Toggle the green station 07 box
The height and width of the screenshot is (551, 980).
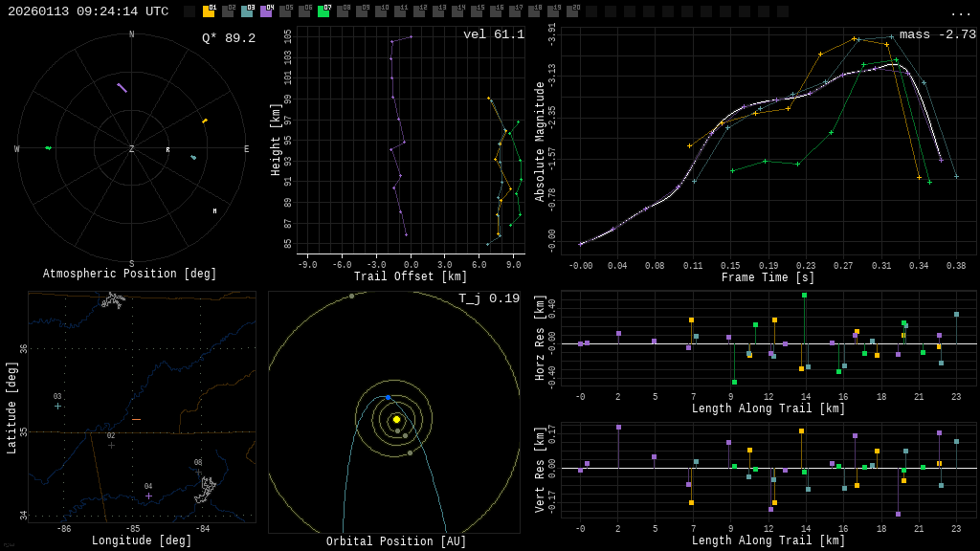pyautogui.click(x=323, y=11)
